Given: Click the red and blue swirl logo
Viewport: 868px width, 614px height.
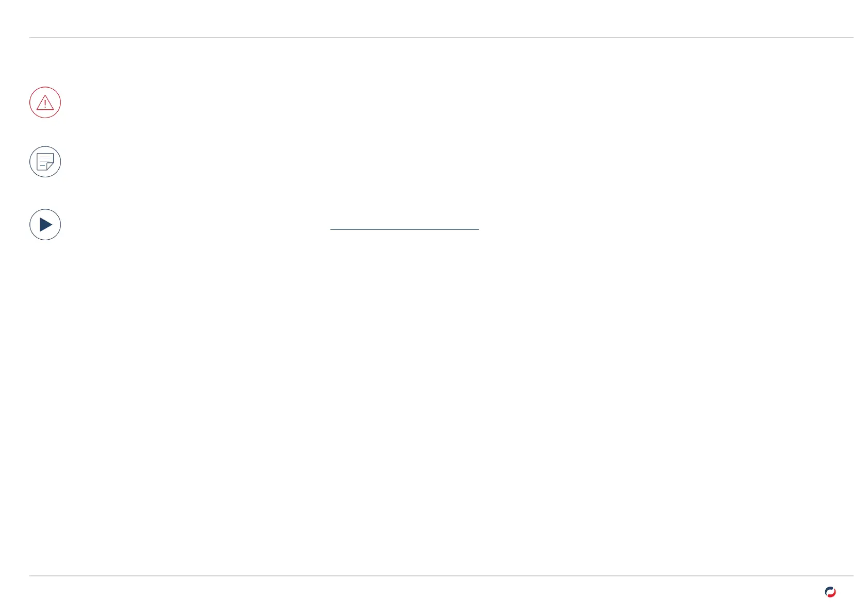Looking at the screenshot, I should point(830,592).
